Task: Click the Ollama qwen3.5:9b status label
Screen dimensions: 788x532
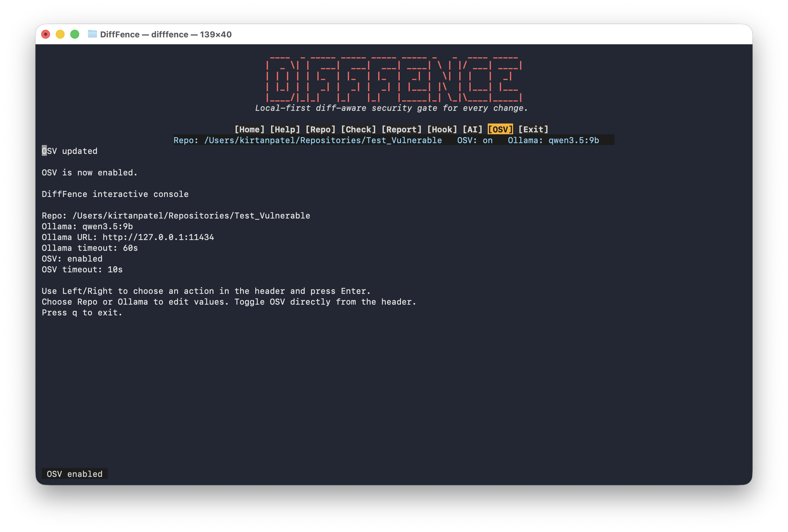Action: 553,140
